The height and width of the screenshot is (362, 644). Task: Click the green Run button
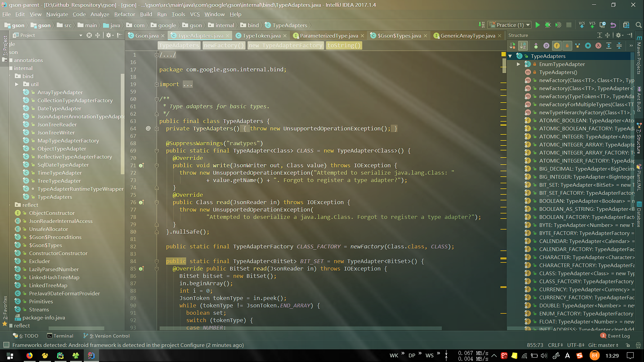click(x=538, y=25)
